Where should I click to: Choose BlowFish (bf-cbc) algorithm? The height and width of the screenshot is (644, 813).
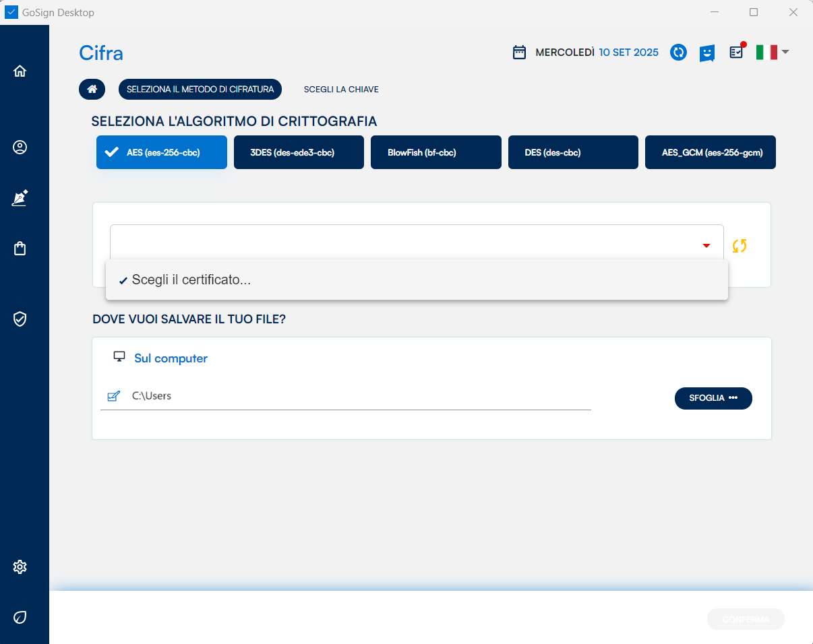pyautogui.click(x=435, y=152)
